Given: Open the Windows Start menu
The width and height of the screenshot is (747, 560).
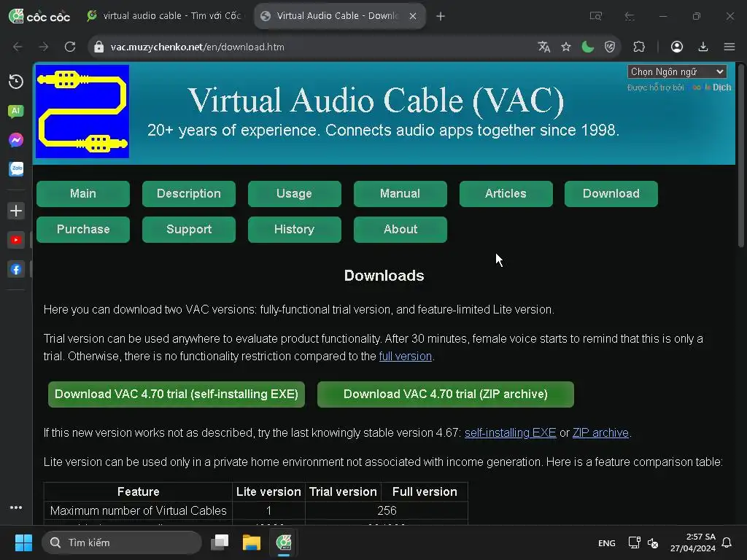Looking at the screenshot, I should 23,542.
